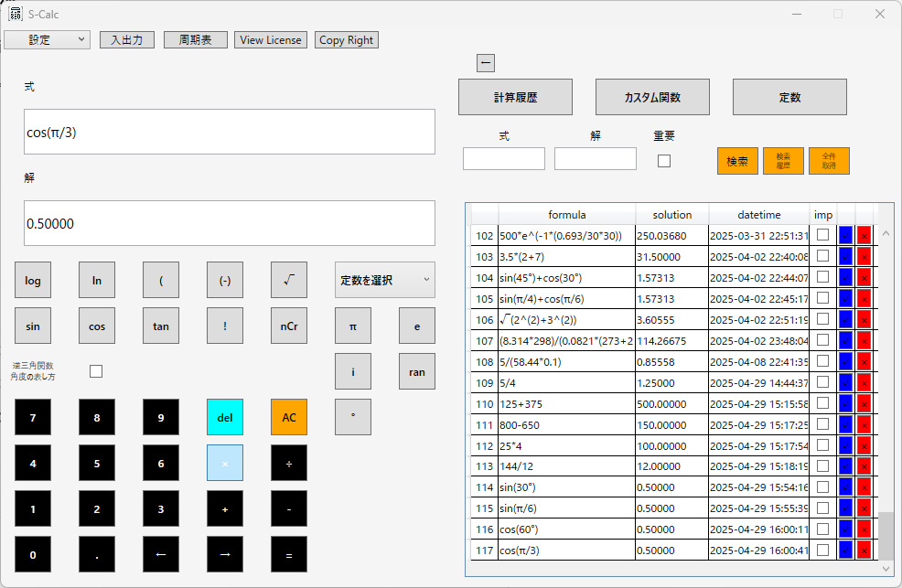Click the datetime column header

click(758, 214)
